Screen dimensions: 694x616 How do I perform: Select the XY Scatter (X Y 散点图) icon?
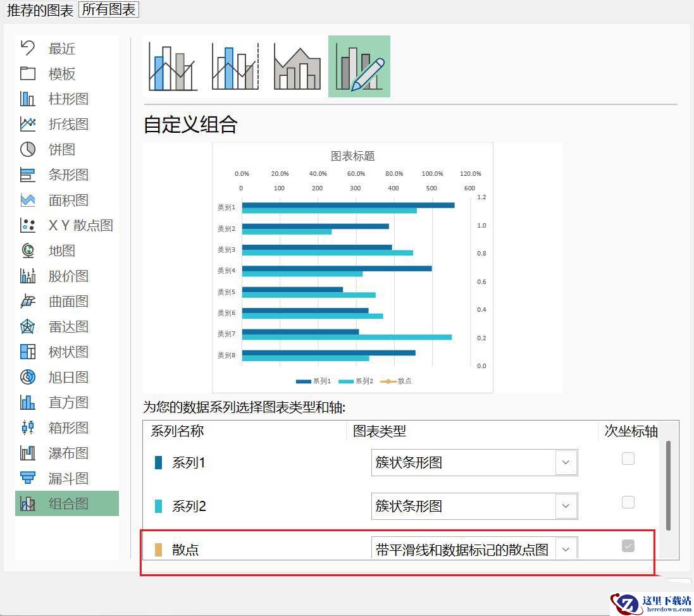(x=28, y=225)
